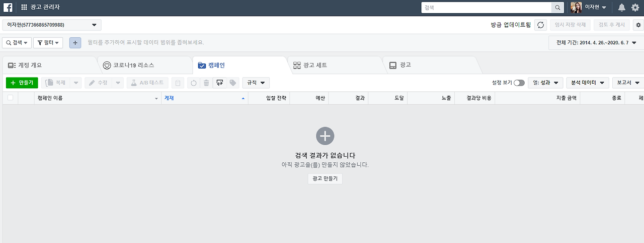Switch to the 광고 tab
Viewport: 644px width, 243px height.
pos(430,66)
